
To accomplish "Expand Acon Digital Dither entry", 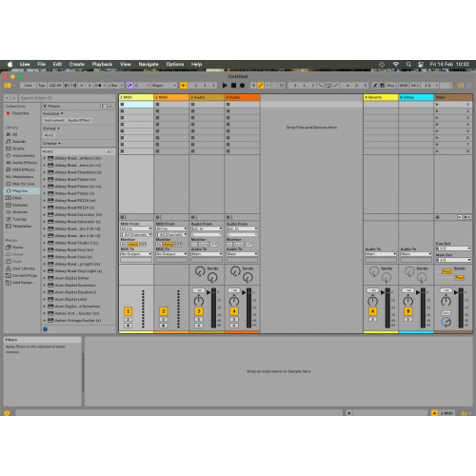I will [45, 278].
